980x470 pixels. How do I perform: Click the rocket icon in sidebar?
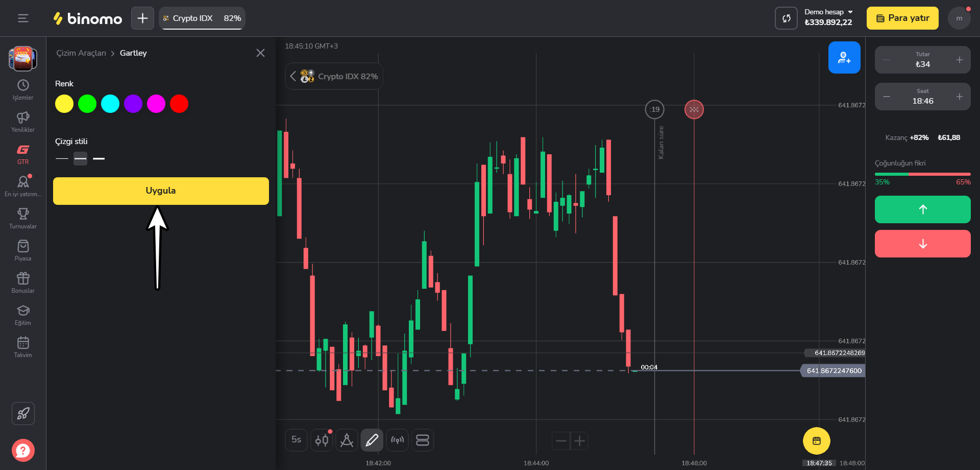(x=23, y=414)
